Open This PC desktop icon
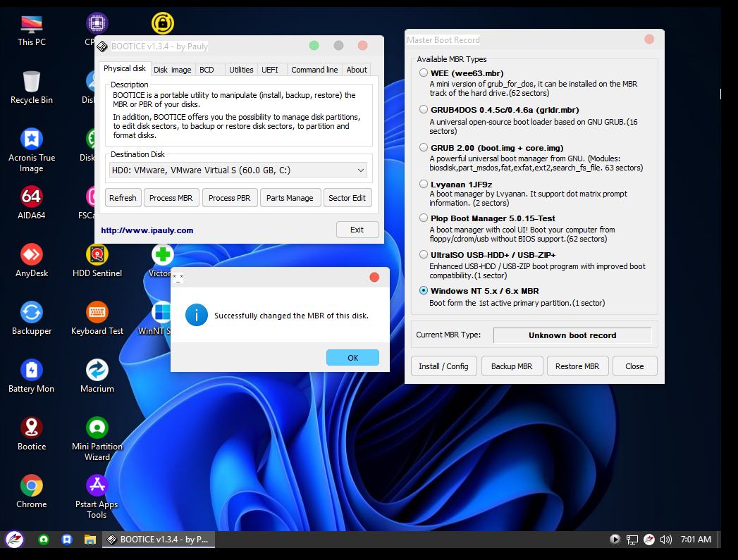738x560 pixels. click(32, 30)
